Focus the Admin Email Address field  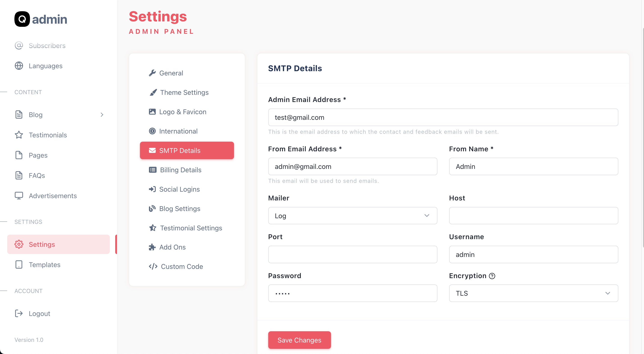(443, 117)
